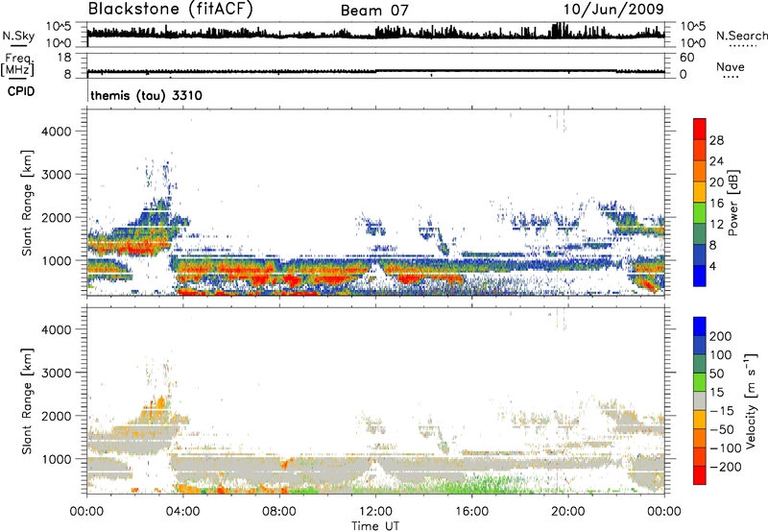
Task: Click the high-power echo band near 1300 km at 02:00
Action: coord(129,245)
